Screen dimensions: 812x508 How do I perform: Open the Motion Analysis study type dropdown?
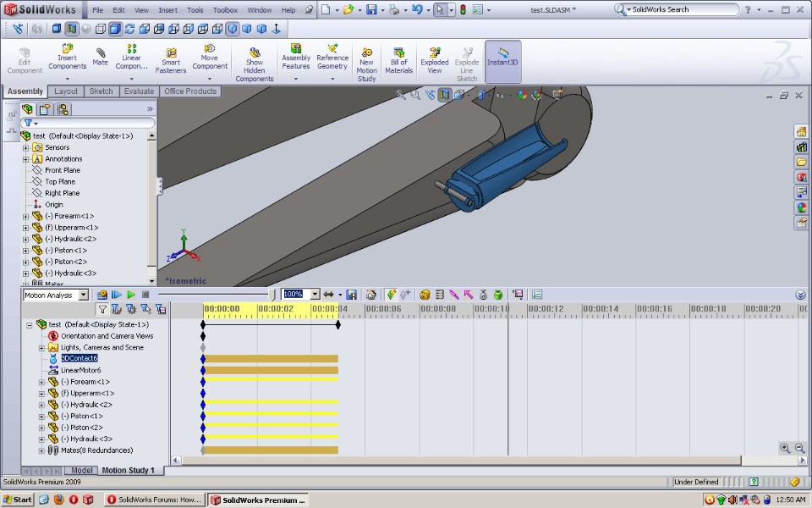click(x=84, y=295)
